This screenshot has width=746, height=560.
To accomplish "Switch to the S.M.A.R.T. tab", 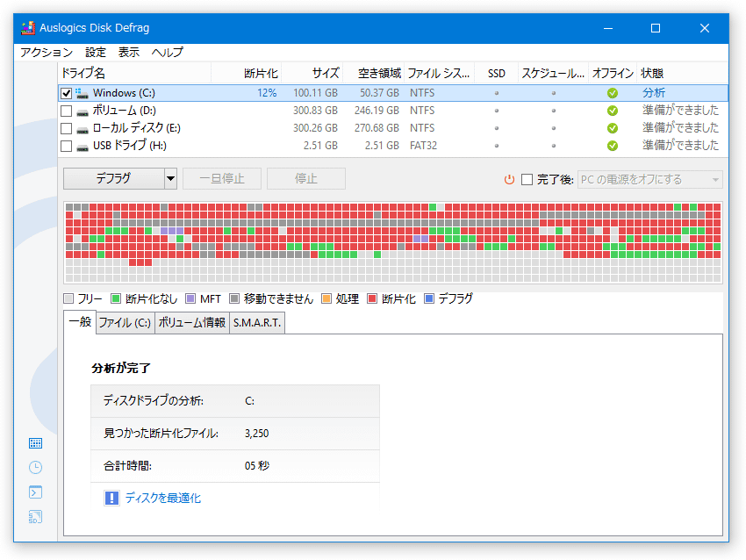I will [257, 323].
